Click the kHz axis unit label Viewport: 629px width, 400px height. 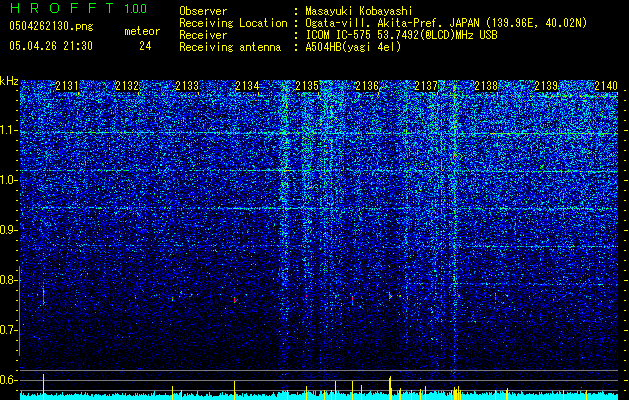point(9,81)
